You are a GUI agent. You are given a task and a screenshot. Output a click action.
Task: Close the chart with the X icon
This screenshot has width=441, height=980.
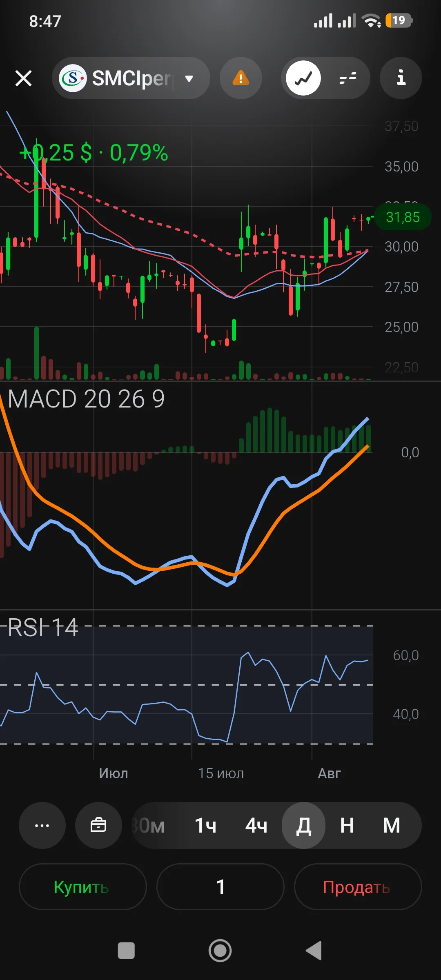click(x=23, y=78)
